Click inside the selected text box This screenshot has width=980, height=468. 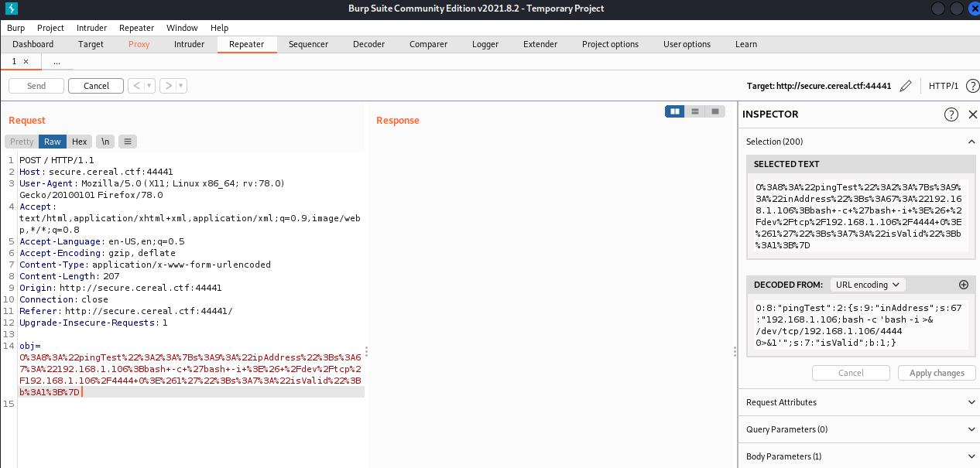click(860, 216)
